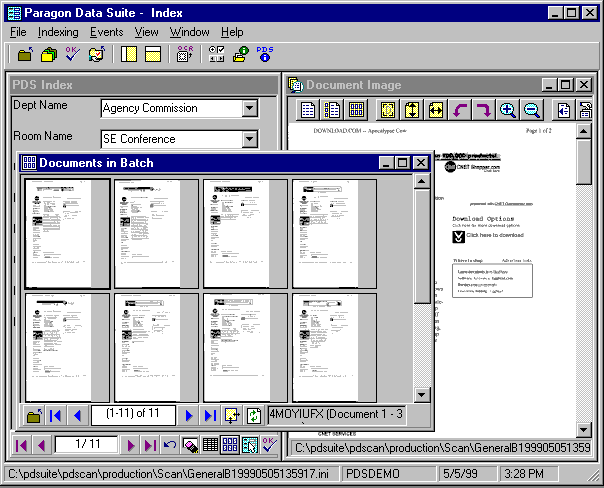Screen dimensions: 604x488
Task: Switch to horizontal split layout
Action: coord(152,55)
